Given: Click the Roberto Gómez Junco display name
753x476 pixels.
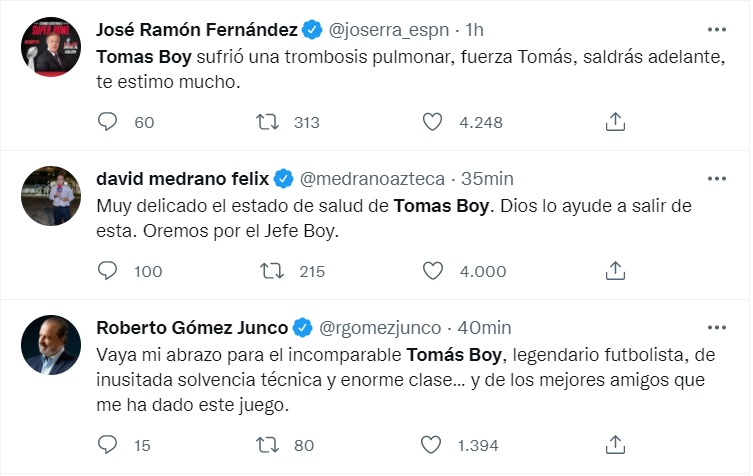Looking at the screenshot, I should 192,328.
